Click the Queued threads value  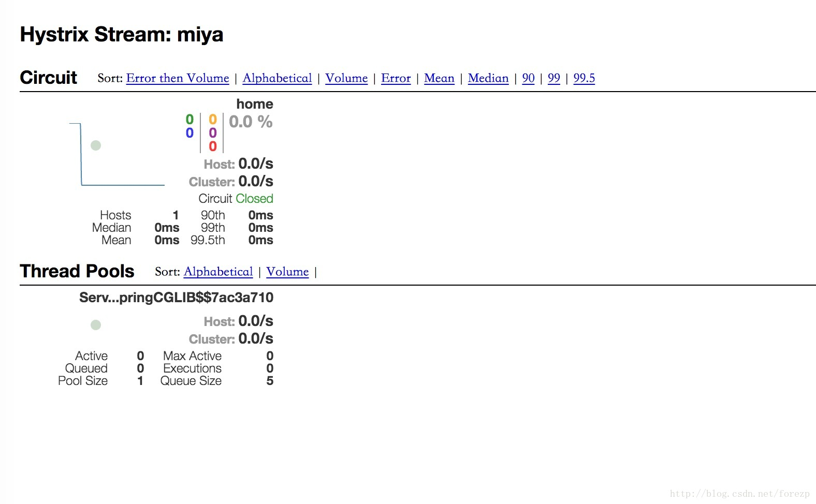[140, 368]
